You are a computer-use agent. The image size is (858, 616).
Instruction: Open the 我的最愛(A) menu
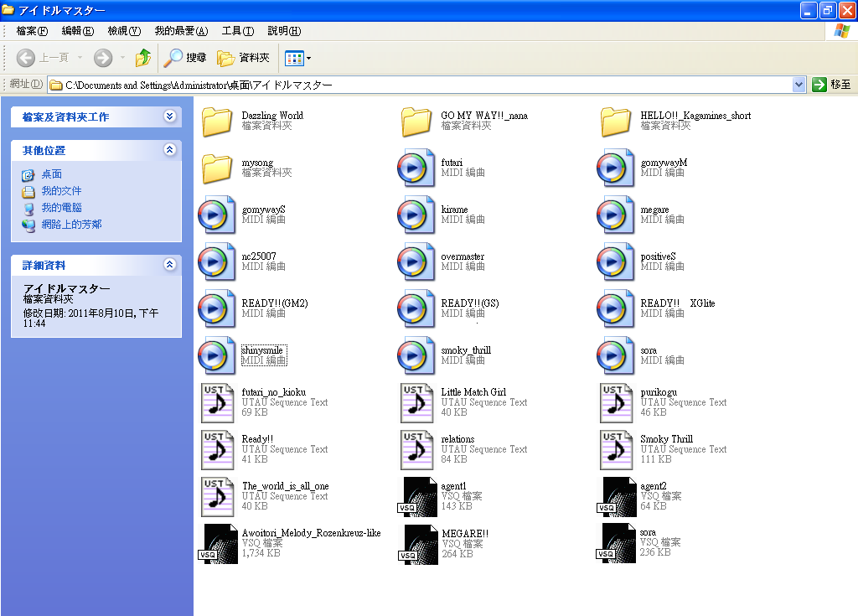pos(181,31)
